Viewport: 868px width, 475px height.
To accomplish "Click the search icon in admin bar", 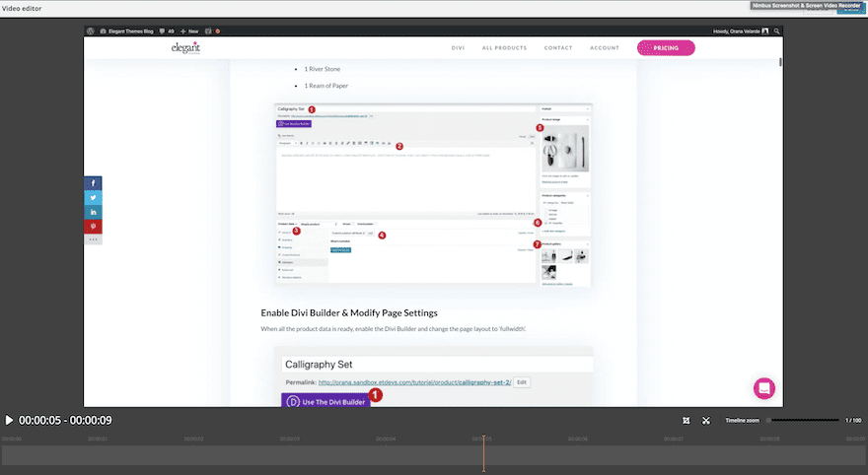I will pos(776,32).
